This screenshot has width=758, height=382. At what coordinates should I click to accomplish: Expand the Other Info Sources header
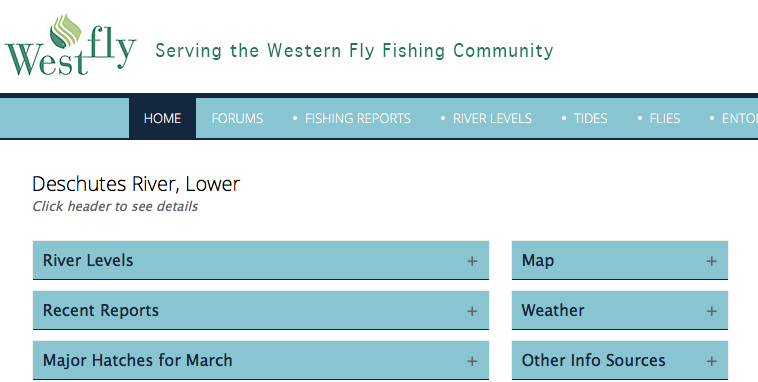[x=620, y=360]
